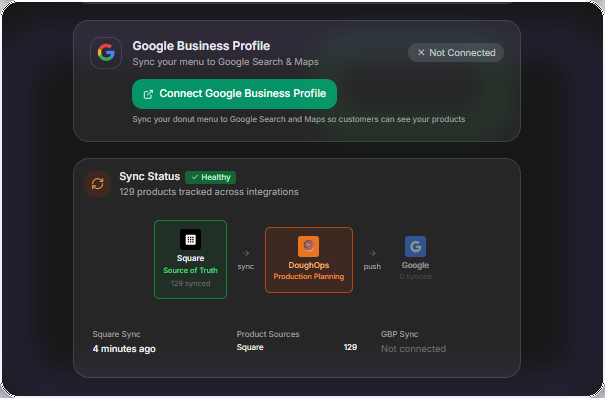Click the 'sync' label between Square and DoughOps
This screenshot has height=398, width=605.
246,266
